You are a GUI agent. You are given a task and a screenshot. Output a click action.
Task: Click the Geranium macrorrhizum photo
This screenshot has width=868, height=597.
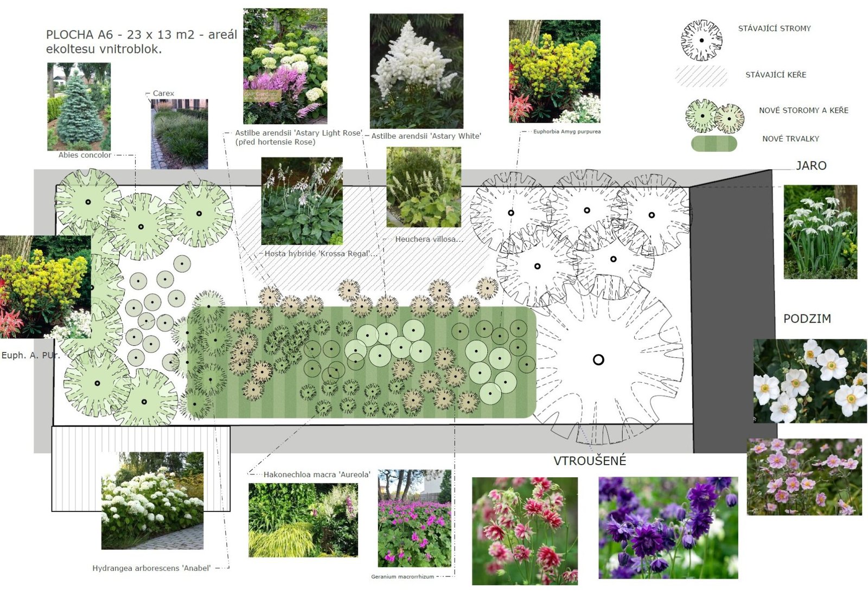414,518
